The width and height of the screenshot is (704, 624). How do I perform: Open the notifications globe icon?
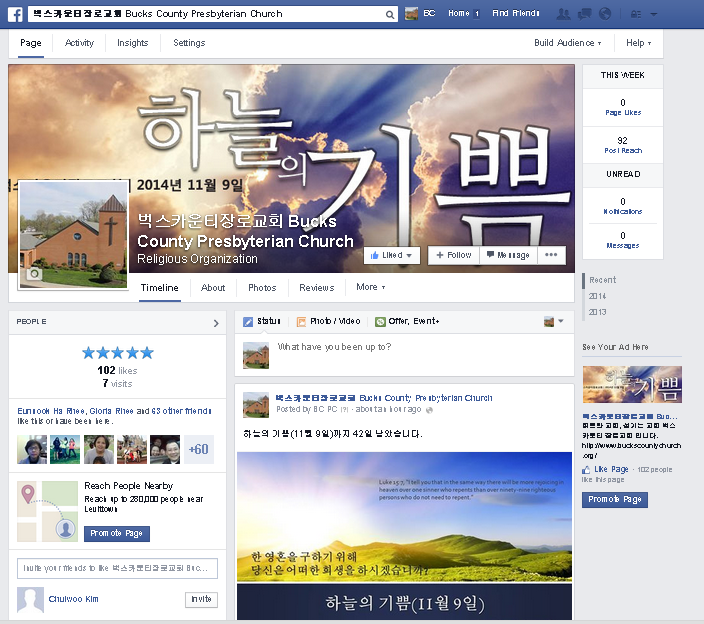605,14
